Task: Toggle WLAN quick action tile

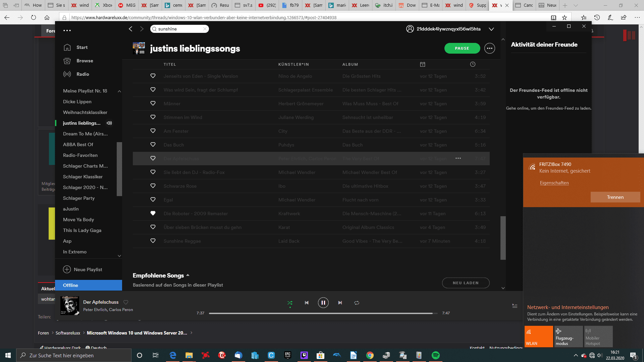Action: coord(539,337)
